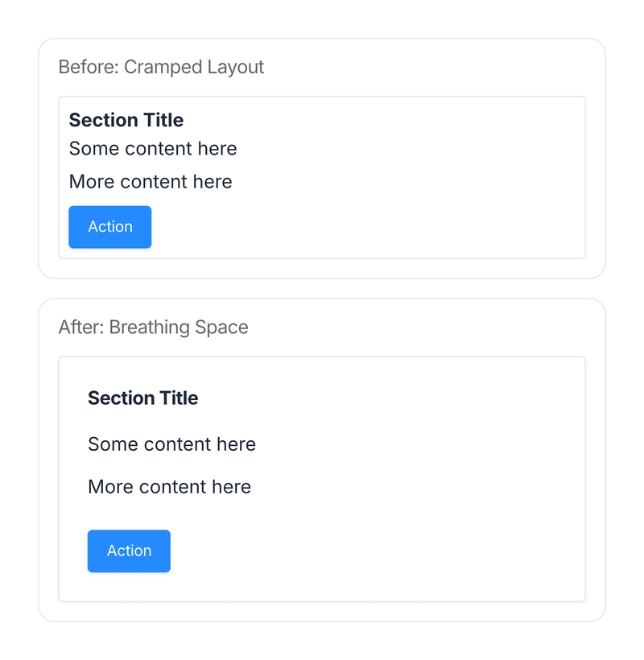
Task: Select "More content here" in the spacious card
Action: tap(169, 487)
